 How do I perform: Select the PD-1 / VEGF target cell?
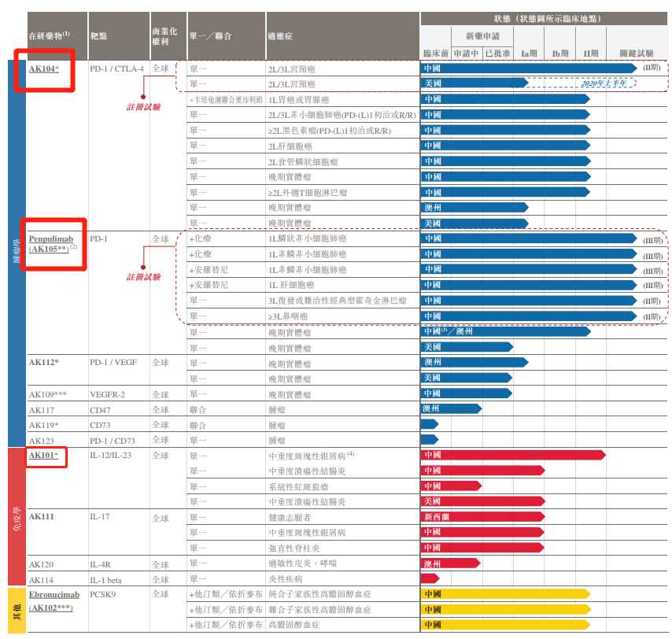[113, 363]
